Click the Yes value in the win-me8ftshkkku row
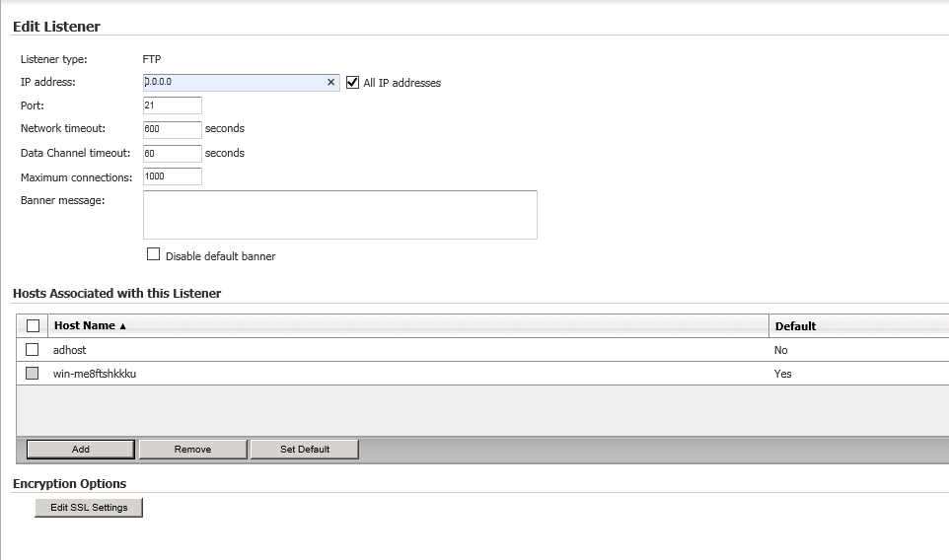 (x=782, y=374)
